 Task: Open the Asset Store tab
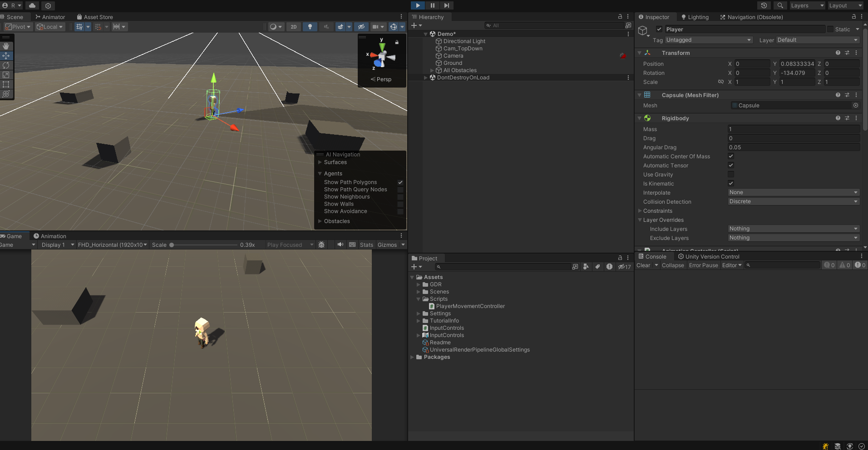(x=95, y=17)
